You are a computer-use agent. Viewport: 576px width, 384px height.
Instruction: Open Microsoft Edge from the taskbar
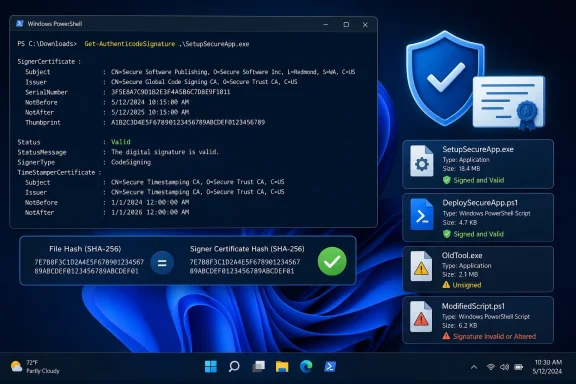point(306,366)
